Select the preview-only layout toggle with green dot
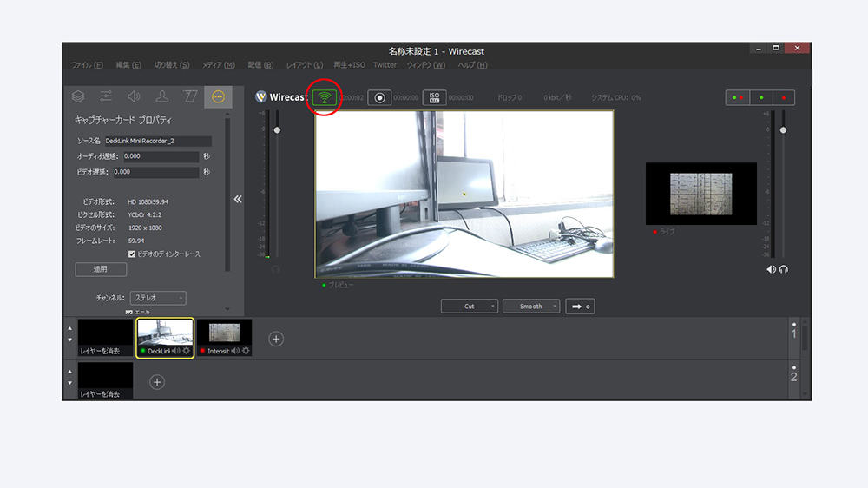The width and height of the screenshot is (868, 488). tap(760, 97)
